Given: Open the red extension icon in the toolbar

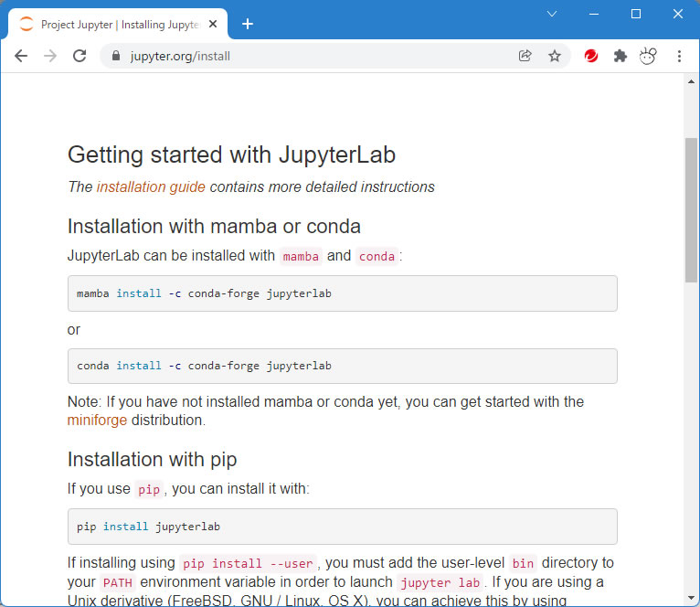Looking at the screenshot, I should pyautogui.click(x=591, y=56).
